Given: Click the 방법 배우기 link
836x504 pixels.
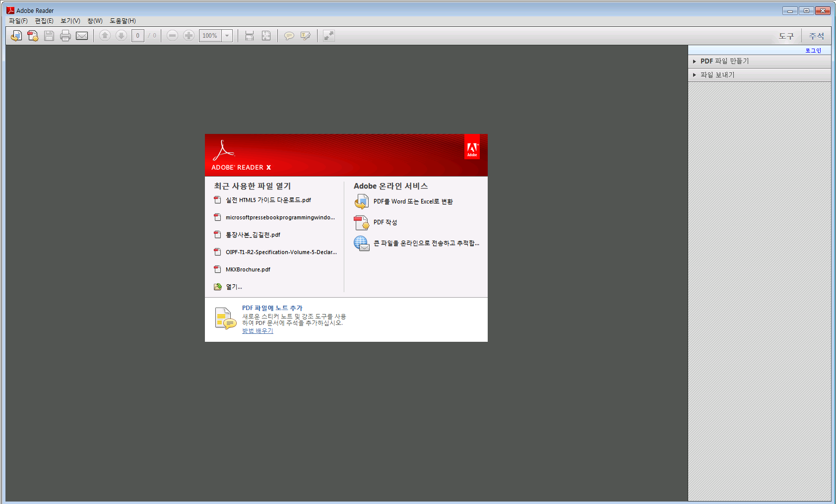Looking at the screenshot, I should [x=257, y=331].
